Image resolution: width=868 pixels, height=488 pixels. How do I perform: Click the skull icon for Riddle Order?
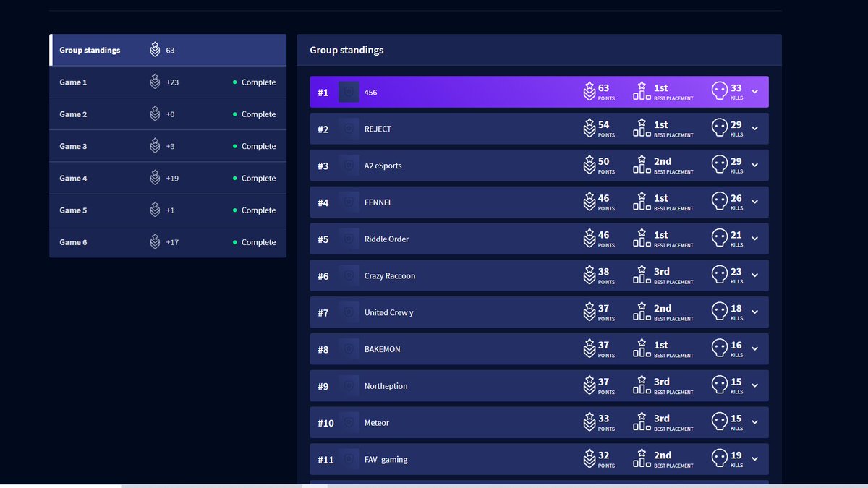(x=719, y=239)
